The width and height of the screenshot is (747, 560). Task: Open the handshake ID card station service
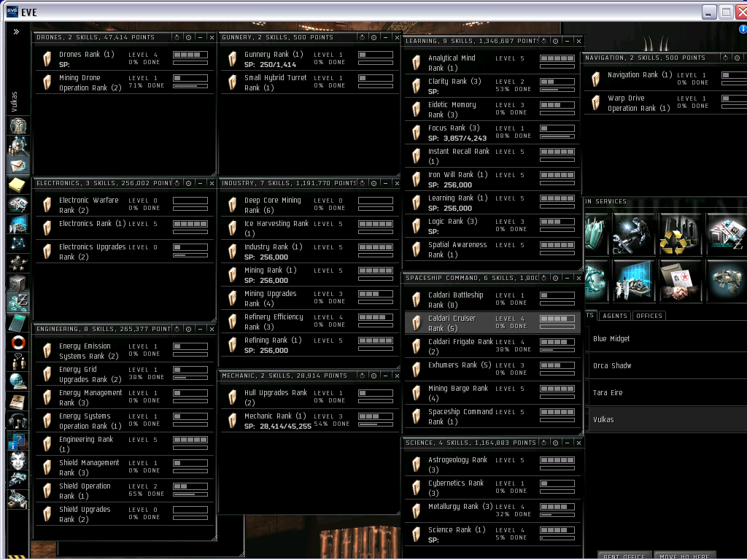(680, 281)
